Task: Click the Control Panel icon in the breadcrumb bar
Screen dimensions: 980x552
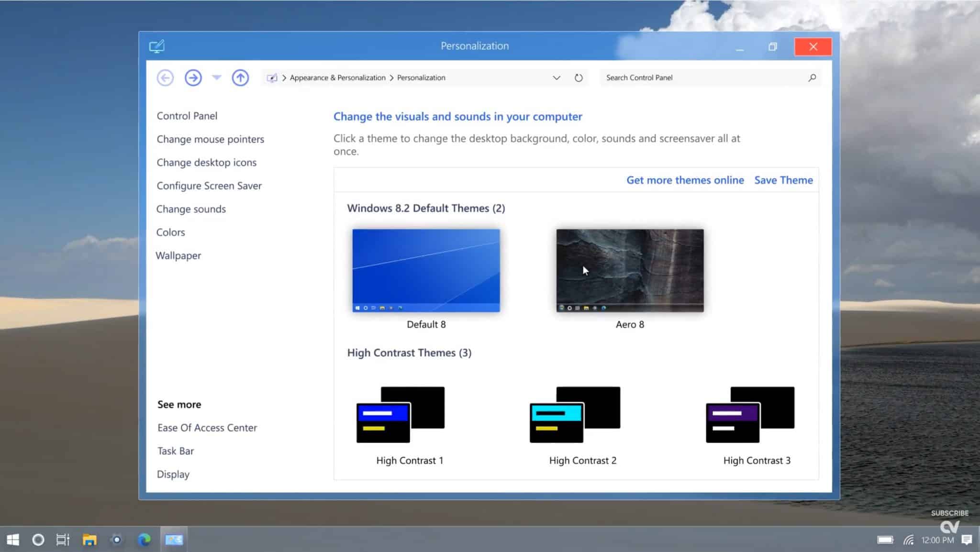Action: [x=272, y=77]
